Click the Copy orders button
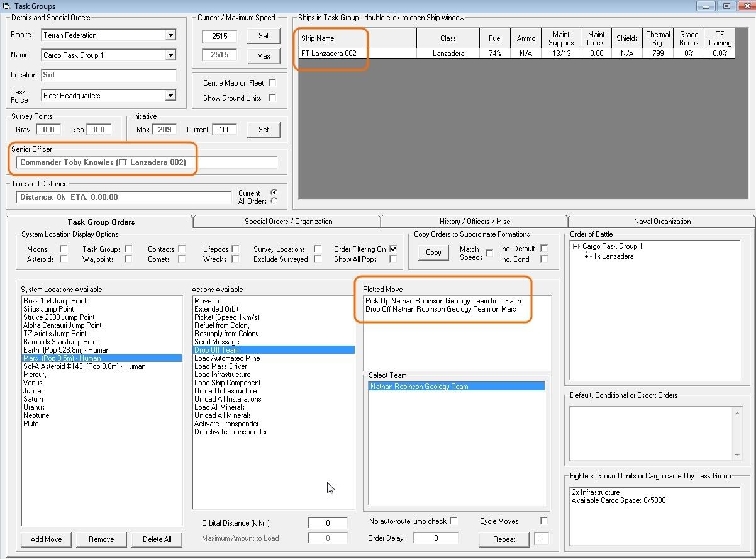756x559 pixels. [x=433, y=252]
